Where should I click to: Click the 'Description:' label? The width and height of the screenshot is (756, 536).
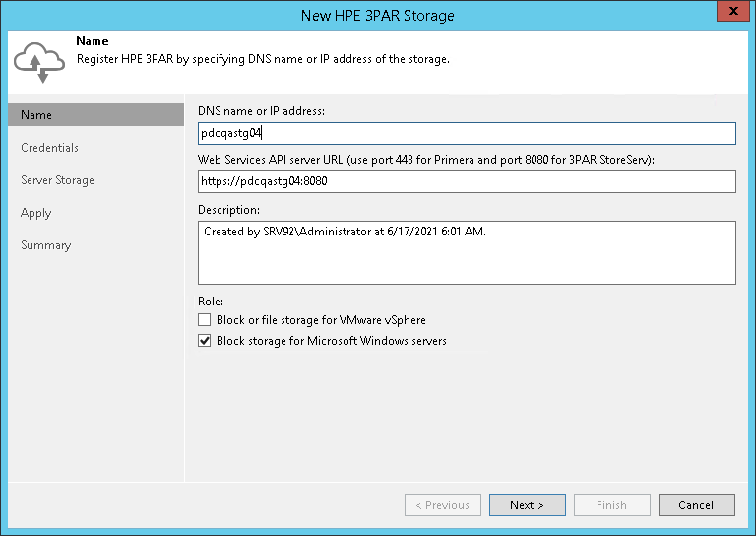229,210
